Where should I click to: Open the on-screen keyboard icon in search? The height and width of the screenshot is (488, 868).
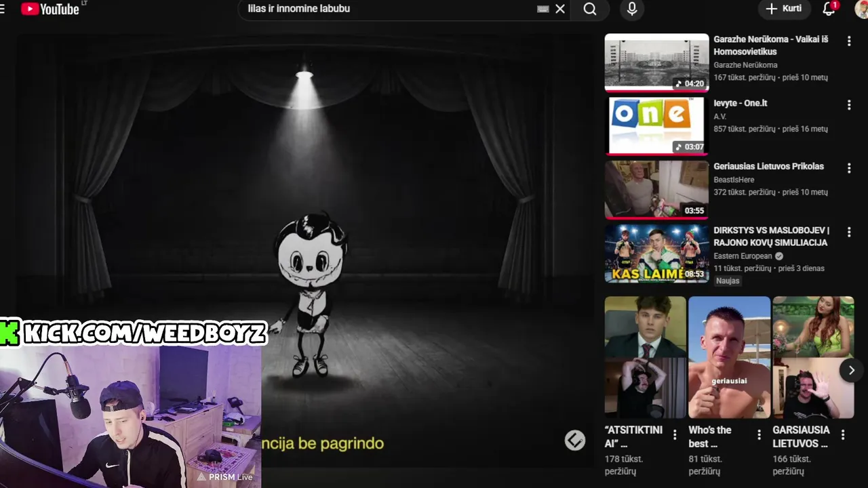coord(542,9)
